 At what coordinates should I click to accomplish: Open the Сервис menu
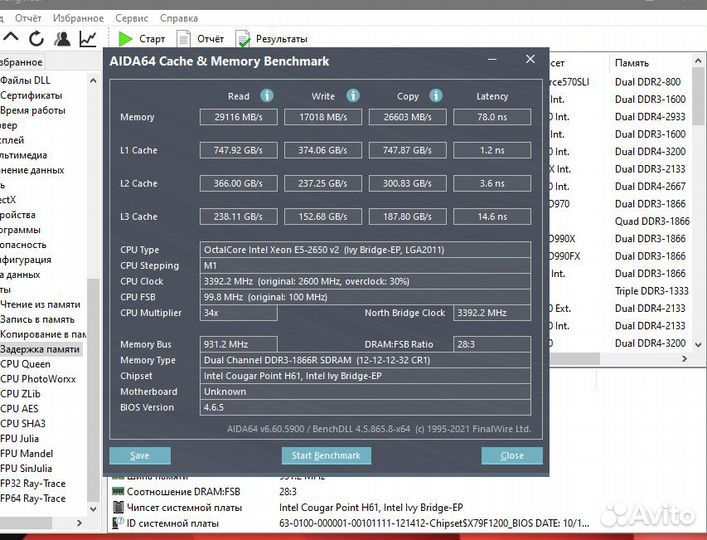(x=131, y=18)
